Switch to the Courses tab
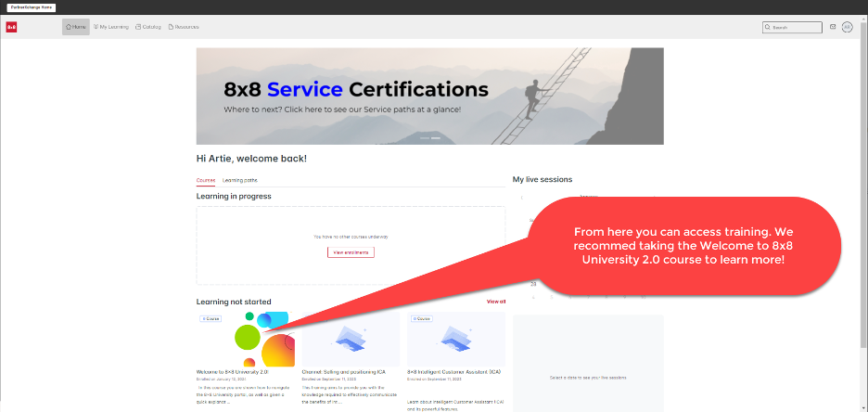 click(206, 181)
